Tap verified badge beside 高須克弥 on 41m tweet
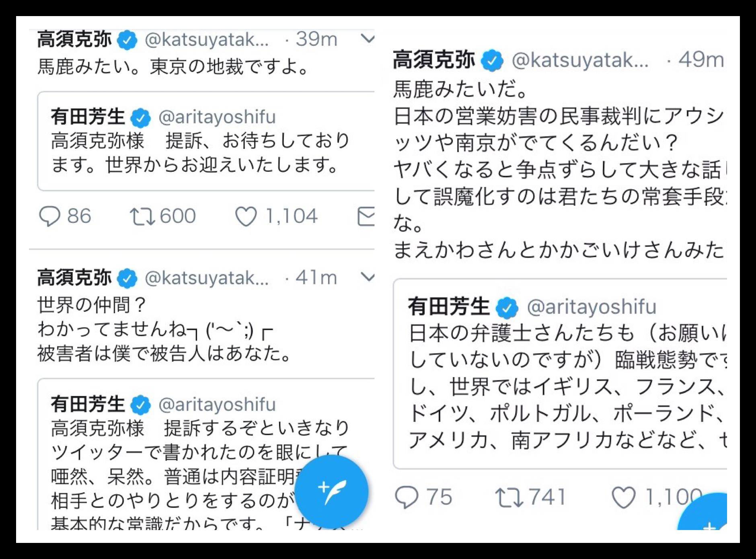 click(127, 278)
